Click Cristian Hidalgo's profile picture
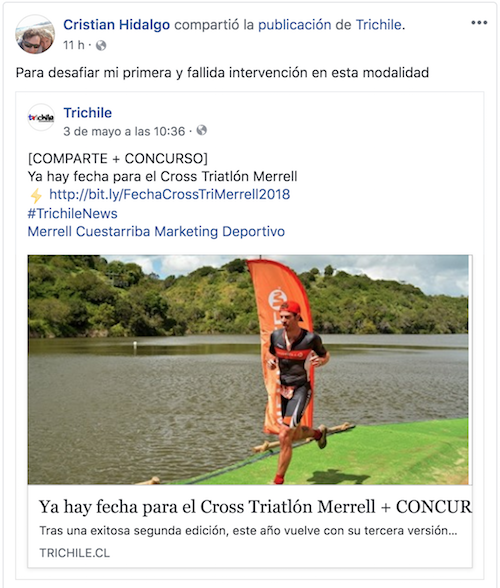Screen dimensions: 500x588 coord(35,34)
